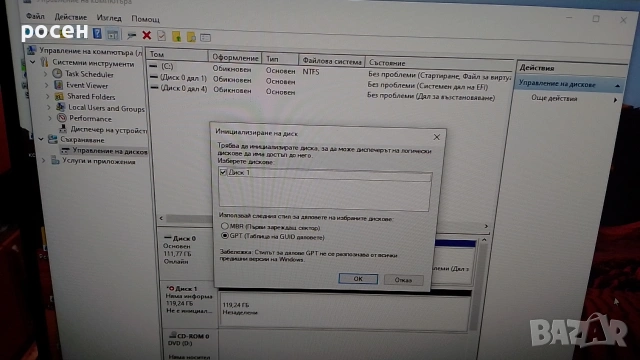Image resolution: width=640 pixels, height=360 pixels.
Task: Expand the Local Users and Groups node
Action: (49, 107)
